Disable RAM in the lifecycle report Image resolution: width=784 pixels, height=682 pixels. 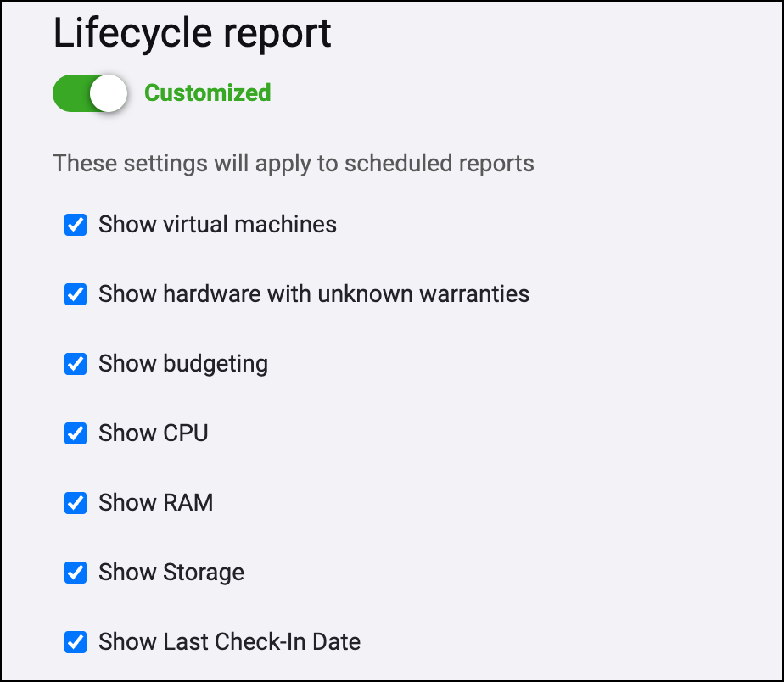[76, 503]
